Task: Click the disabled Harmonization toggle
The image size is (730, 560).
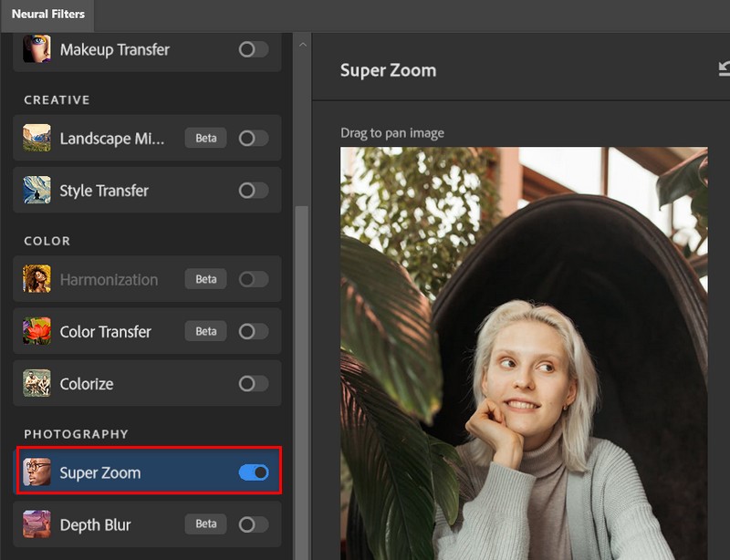Action: pos(254,279)
